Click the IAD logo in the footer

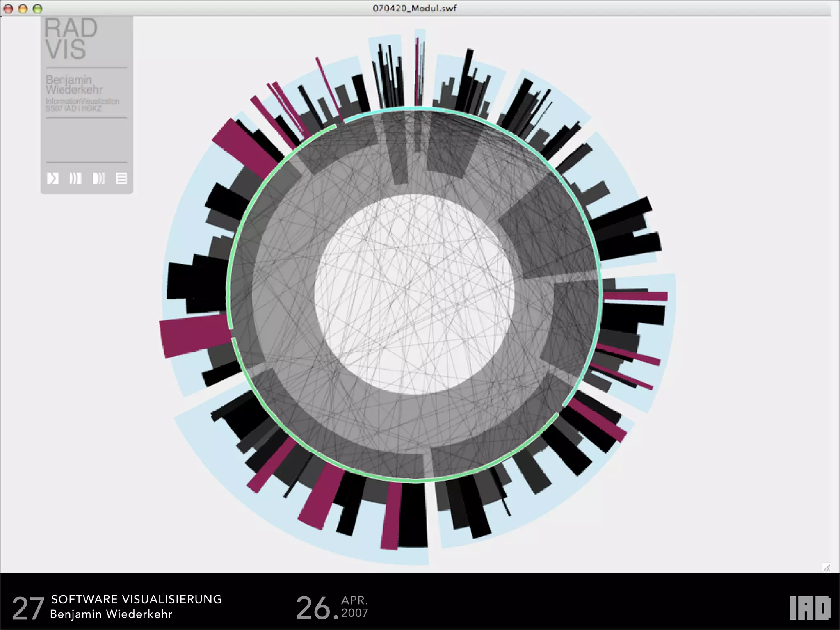coord(810,608)
